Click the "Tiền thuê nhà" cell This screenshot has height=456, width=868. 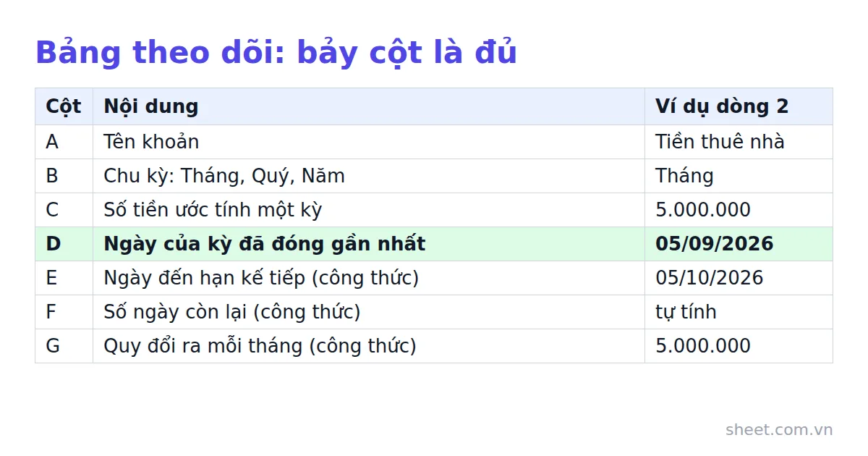739,142
